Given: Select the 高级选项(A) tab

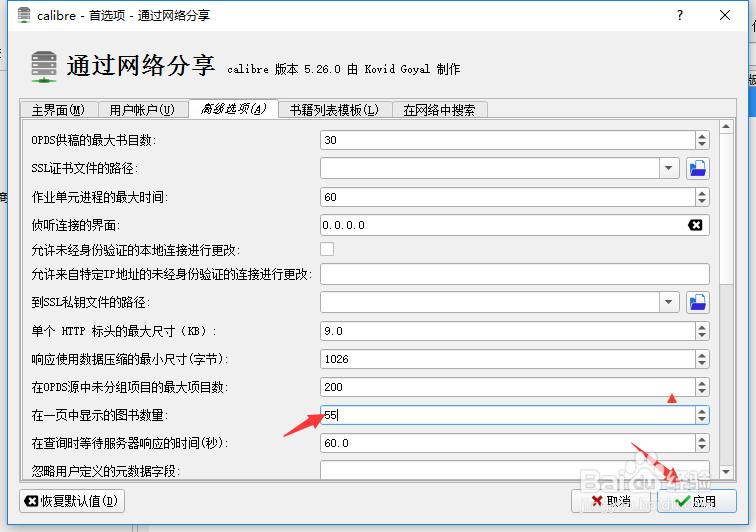Looking at the screenshot, I should click(234, 109).
